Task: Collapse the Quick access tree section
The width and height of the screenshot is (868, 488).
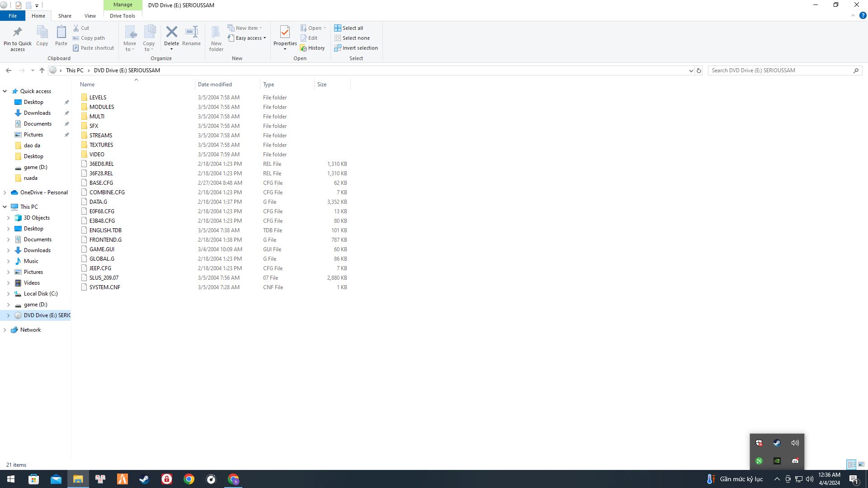Action: point(5,91)
